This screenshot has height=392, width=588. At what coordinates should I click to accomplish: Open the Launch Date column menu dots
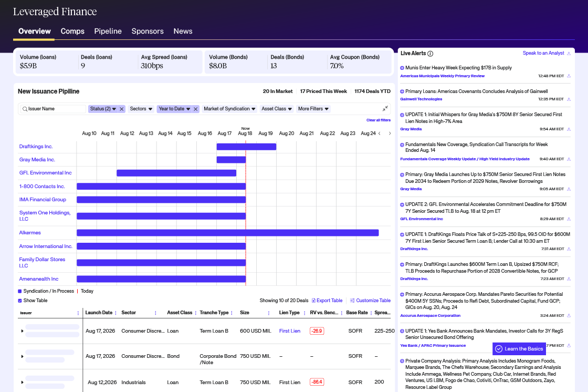click(115, 313)
